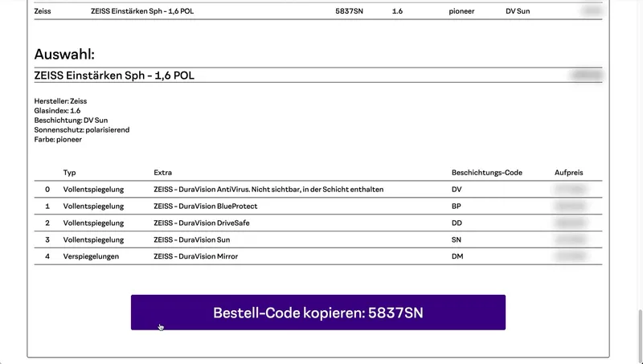643x364 pixels.
Task: Click coating code SN in the extras table
Action: pos(457,239)
